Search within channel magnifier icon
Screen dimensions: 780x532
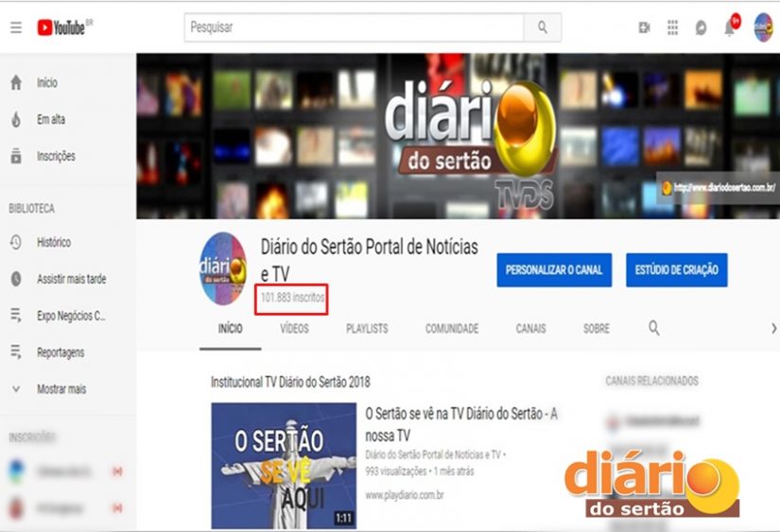(654, 328)
